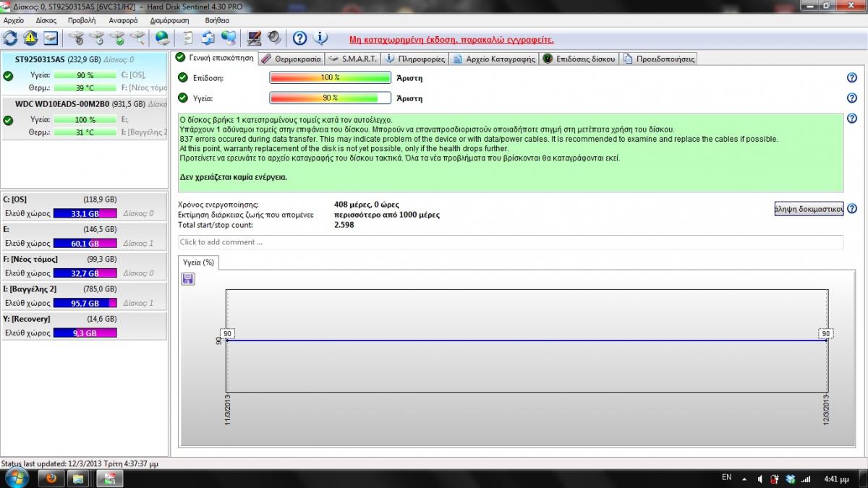
Task: Click the report document toolbar icon
Action: point(188,38)
